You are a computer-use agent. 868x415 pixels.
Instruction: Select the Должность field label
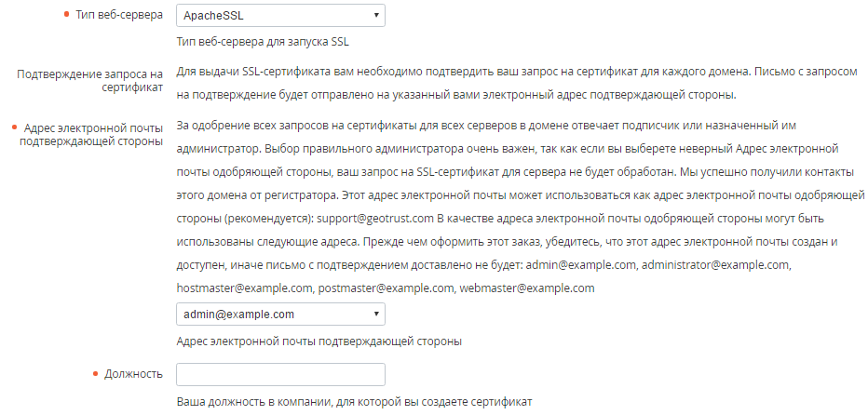(x=133, y=374)
